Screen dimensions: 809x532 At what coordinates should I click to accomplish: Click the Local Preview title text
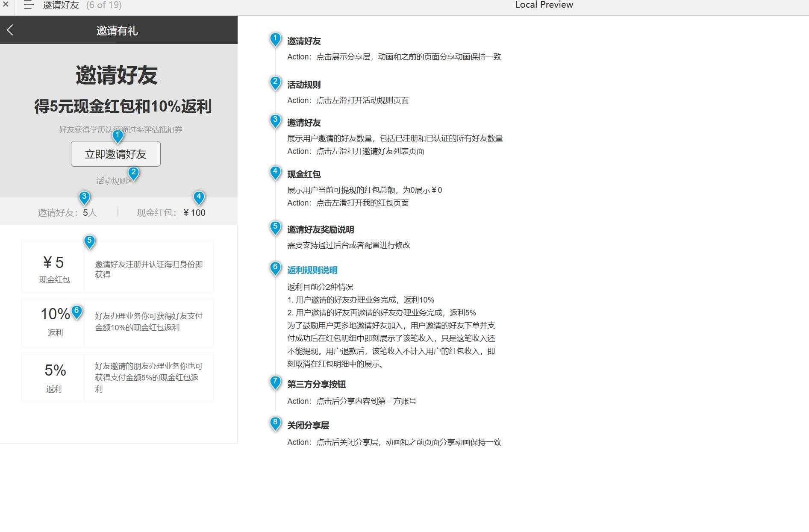544,5
